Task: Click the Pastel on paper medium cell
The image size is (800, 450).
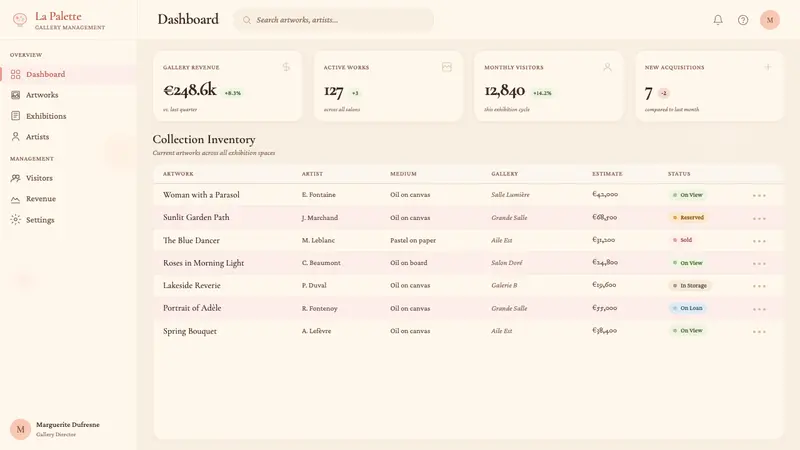Action: point(413,240)
